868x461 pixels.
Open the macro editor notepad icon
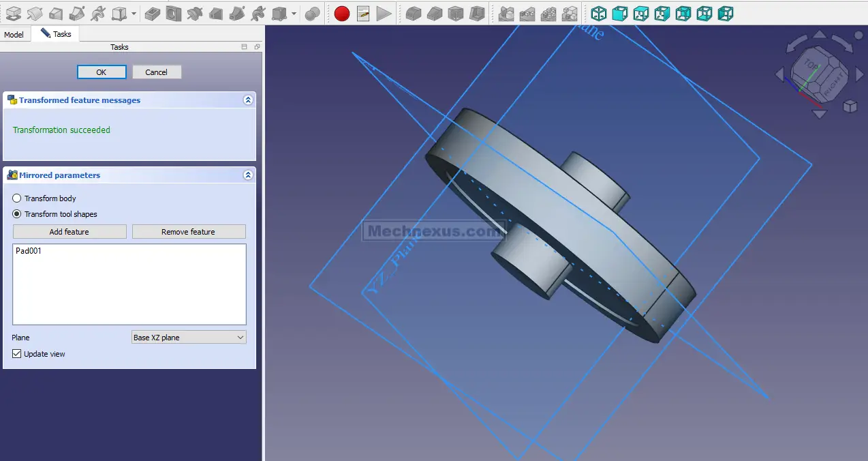coord(363,13)
